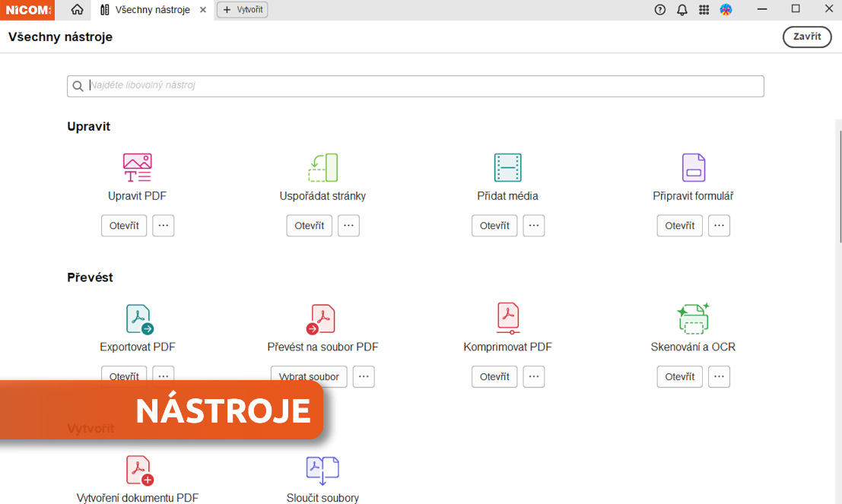The image size is (842, 504).
Task: Open the Připravit formulář tool
Action: [680, 226]
